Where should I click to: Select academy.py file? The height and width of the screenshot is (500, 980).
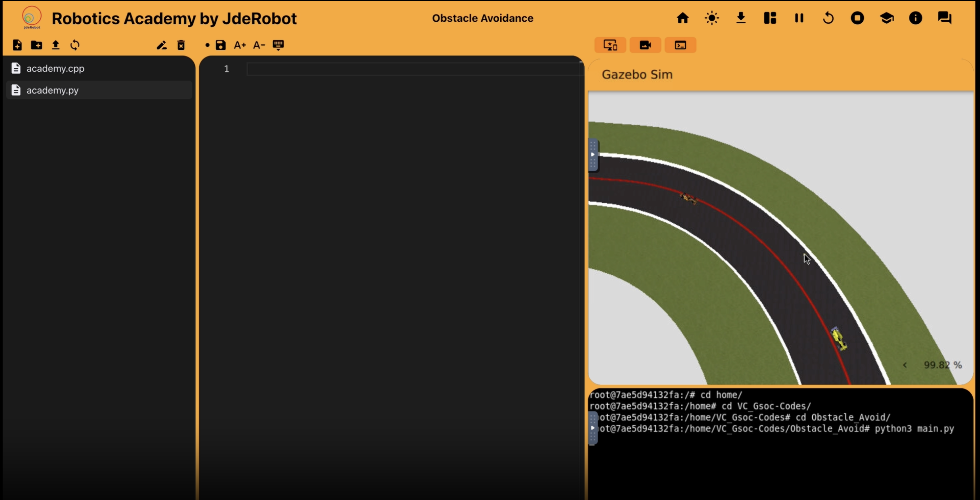coord(99,90)
